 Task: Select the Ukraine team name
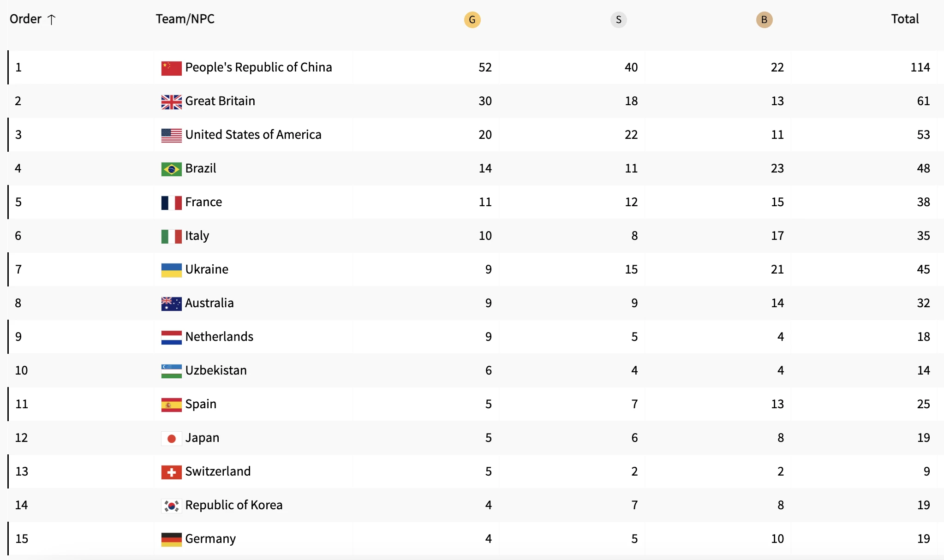point(207,269)
